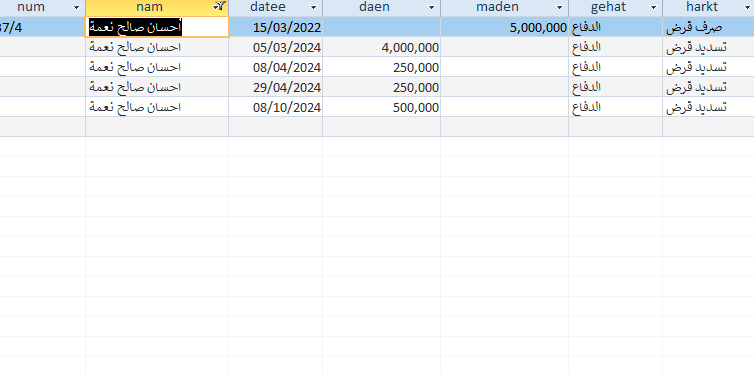Image resolution: width=754 pixels, height=374 pixels.
Task: Click date cell 15/03/2022
Action: [276, 27]
